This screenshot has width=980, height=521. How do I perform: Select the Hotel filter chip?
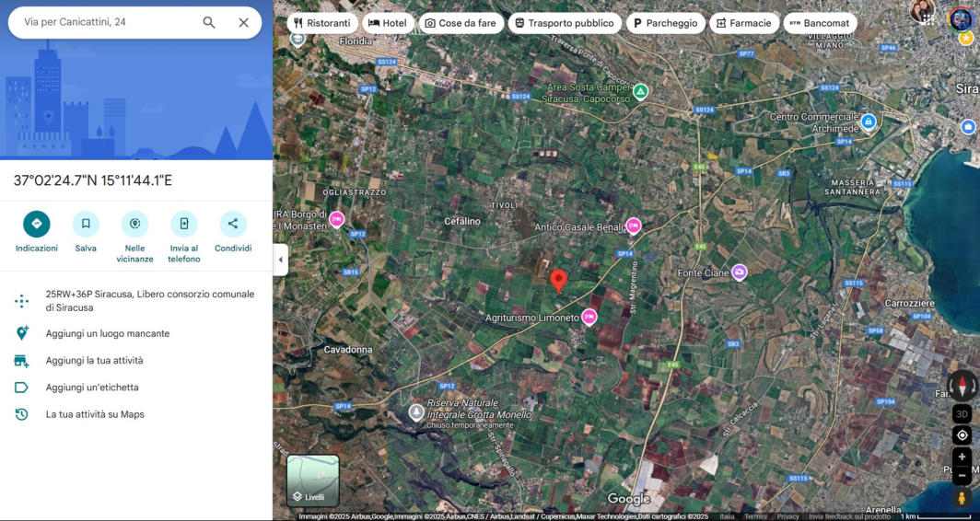coord(388,23)
